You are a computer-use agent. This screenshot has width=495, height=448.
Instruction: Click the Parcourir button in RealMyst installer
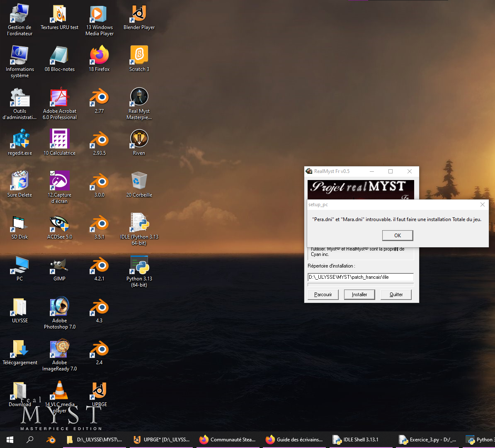[x=323, y=295]
